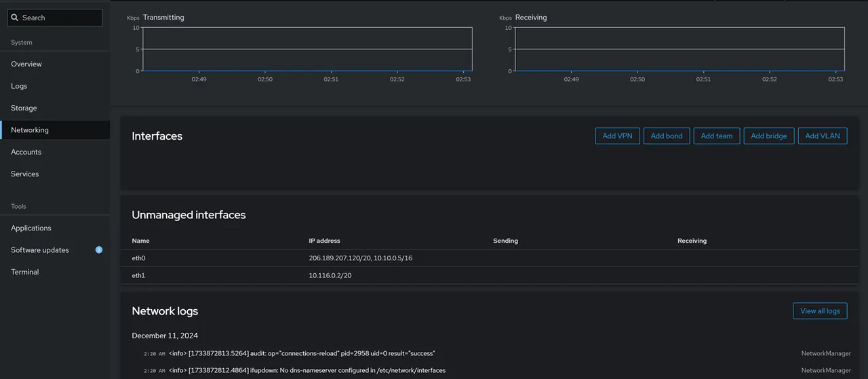Open the connections-reload audit log entry
Image resolution: width=868 pixels, height=379 pixels.
click(489, 353)
